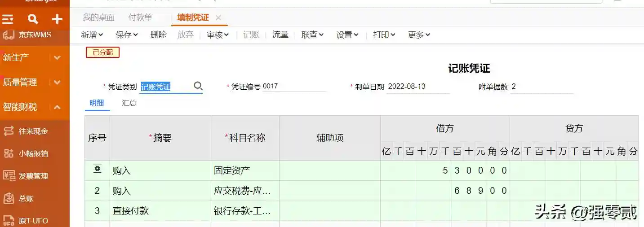This screenshot has width=644, height=227.
Task: Click the 流量 toolbar button
Action: tap(280, 35)
